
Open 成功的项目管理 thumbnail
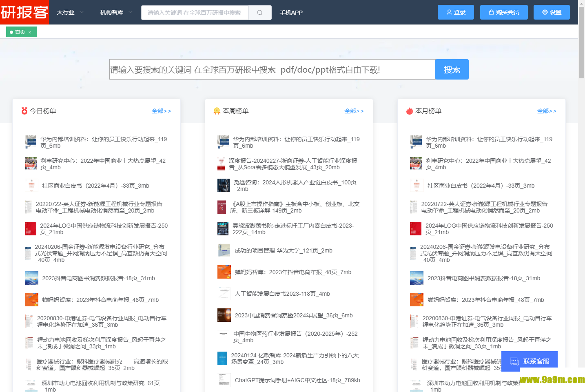click(x=224, y=250)
